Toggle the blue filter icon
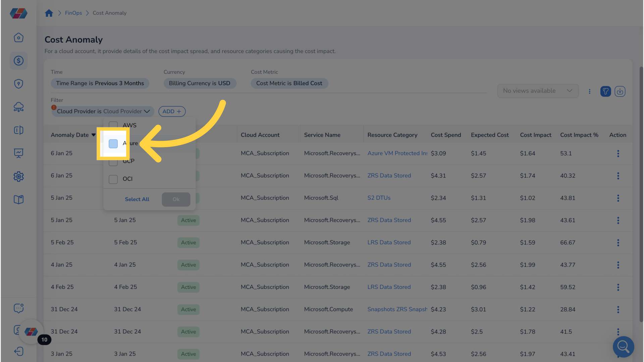Screen dimensions: 644x362 click(605, 91)
